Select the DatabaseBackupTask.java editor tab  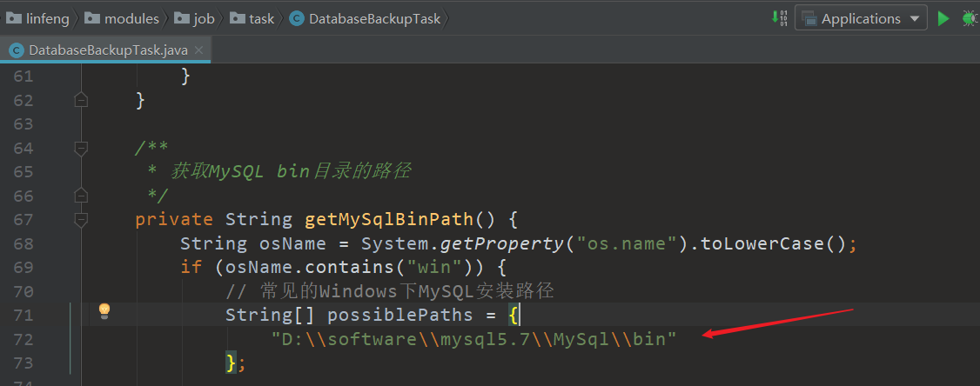pyautogui.click(x=109, y=50)
